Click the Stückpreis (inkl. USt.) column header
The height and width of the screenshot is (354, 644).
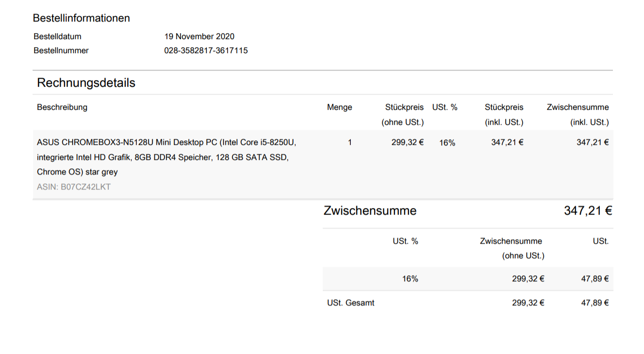tap(504, 115)
